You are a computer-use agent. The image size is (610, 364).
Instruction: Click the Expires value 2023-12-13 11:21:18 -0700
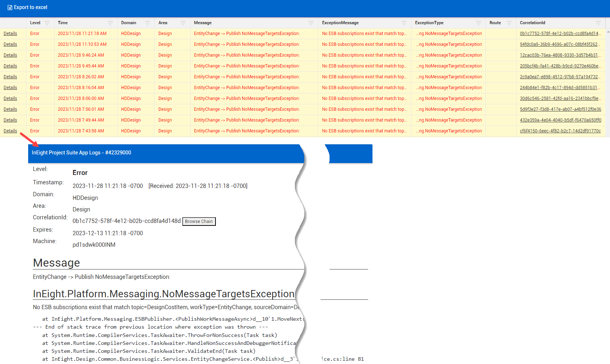pos(108,233)
